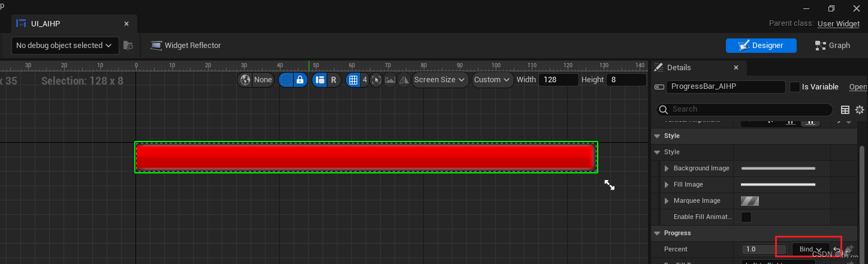Viewport: 868px width, 264px height.
Task: Expand the Background Image property
Action: 667,168
